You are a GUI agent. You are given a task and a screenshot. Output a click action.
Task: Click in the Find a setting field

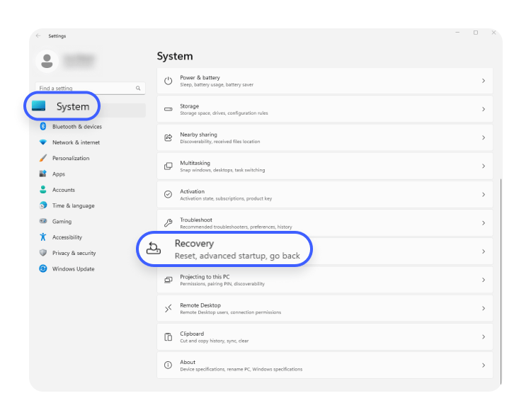[x=90, y=88]
